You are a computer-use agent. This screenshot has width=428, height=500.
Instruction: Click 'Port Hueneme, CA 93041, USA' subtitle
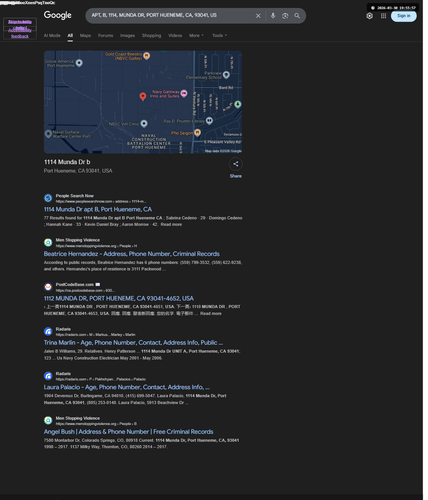coord(78,171)
